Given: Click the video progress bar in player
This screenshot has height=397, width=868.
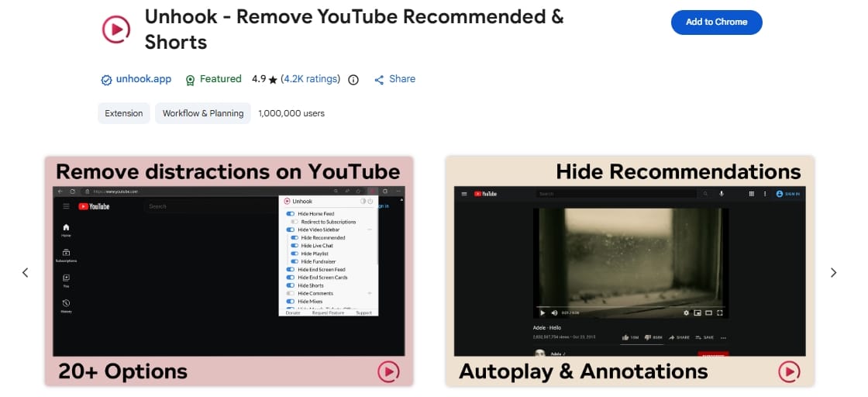Looking at the screenshot, I should 629,306.
